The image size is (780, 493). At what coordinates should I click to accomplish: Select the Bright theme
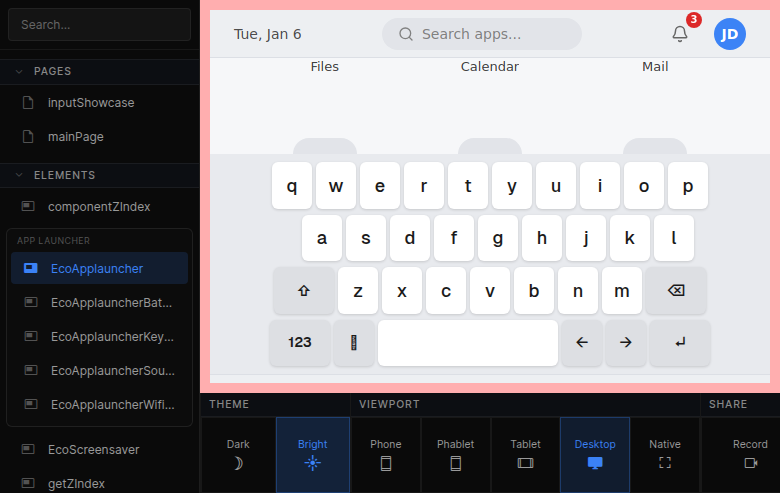[313, 454]
